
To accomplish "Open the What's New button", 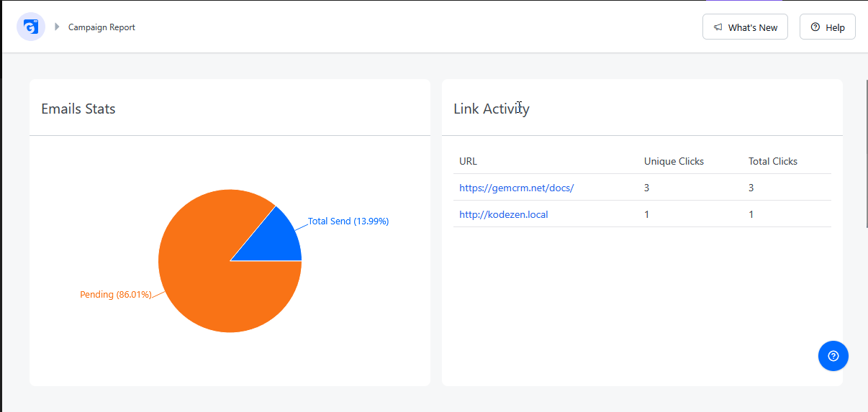I will 745,27.
